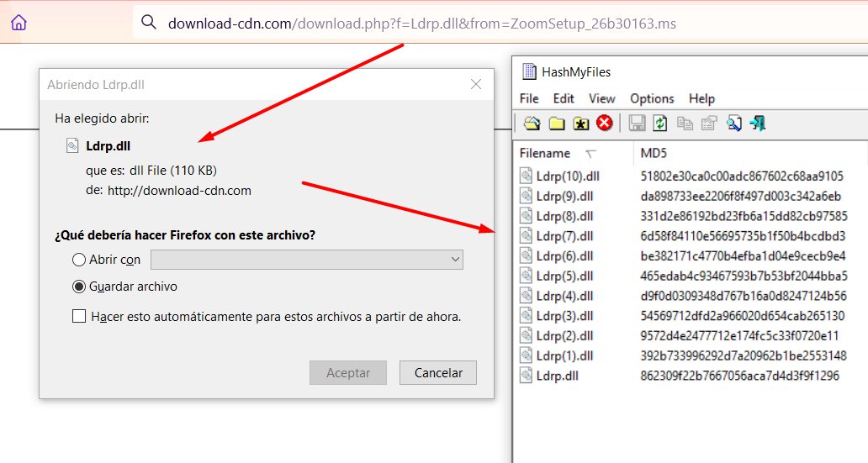Click MD5 hash 331d2e86192bd23fb6a15dd82cb97585
This screenshot has width=868, height=463.
pos(744,216)
